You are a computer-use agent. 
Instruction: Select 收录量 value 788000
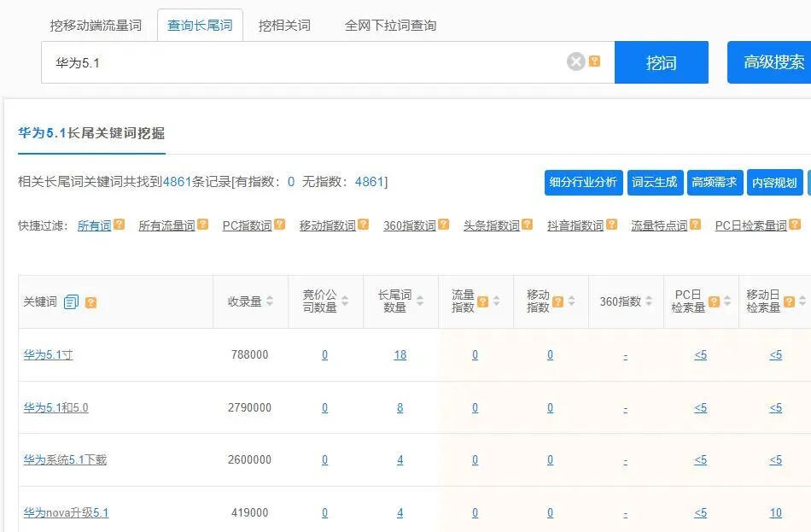[249, 355]
